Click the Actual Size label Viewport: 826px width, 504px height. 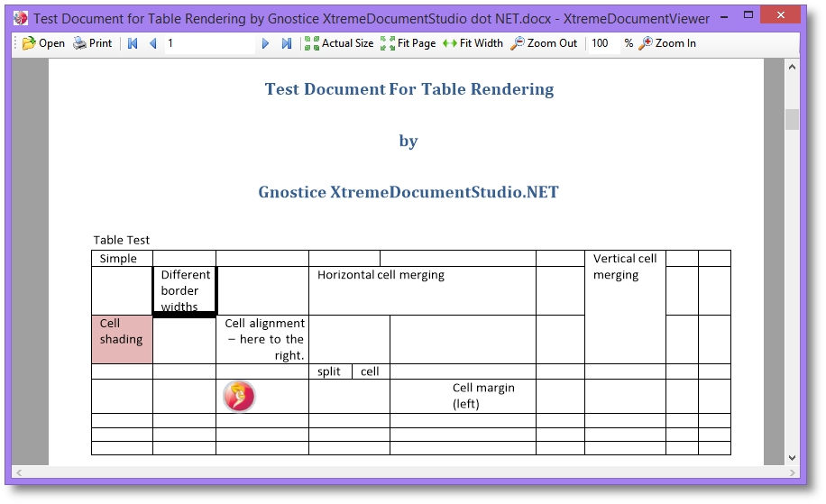tap(348, 43)
